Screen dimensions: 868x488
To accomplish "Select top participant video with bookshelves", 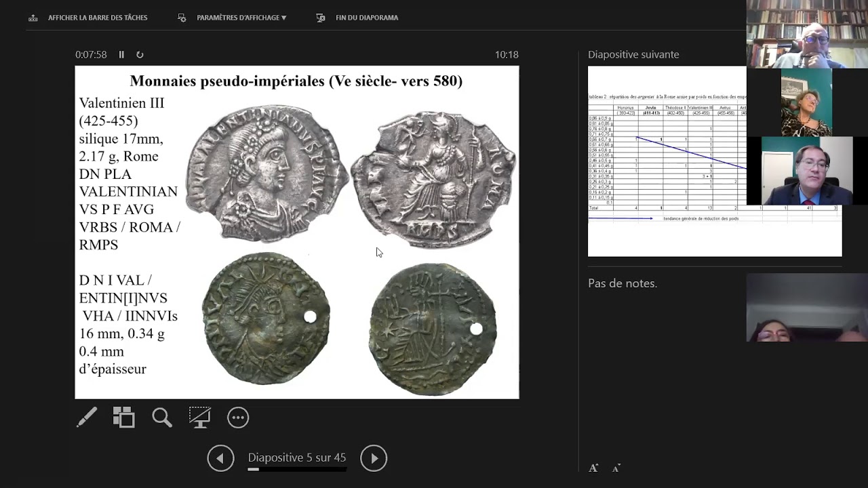I will pyautogui.click(x=807, y=34).
